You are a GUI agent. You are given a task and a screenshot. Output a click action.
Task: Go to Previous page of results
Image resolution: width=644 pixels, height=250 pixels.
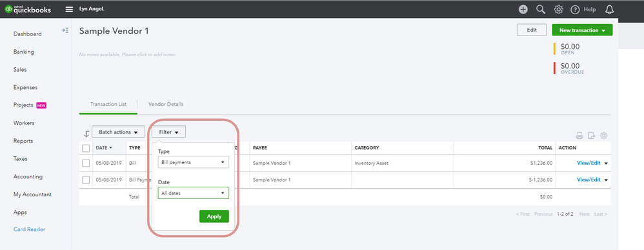(543, 214)
